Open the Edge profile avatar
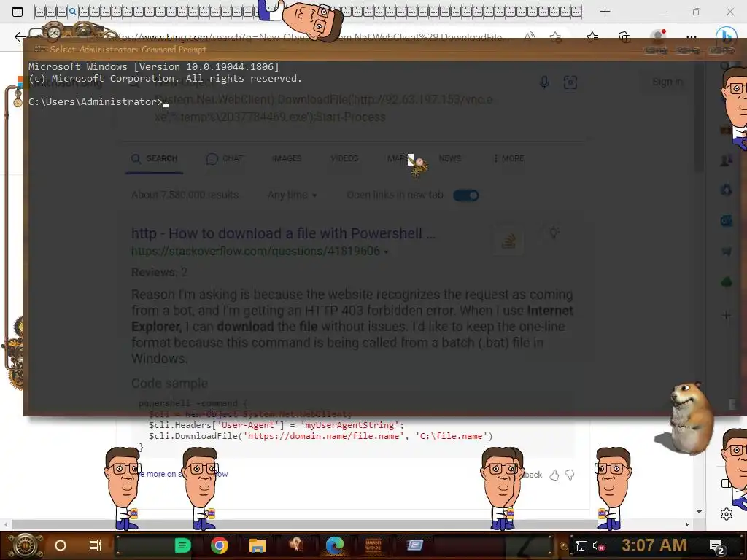 tap(659, 36)
